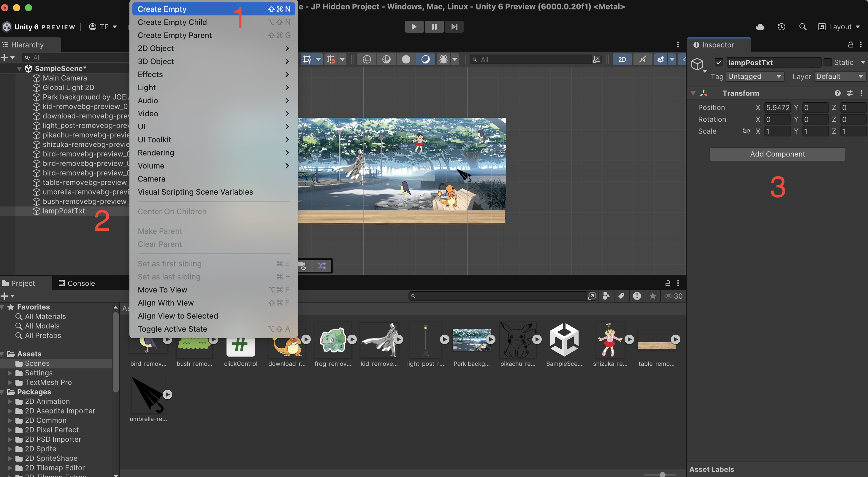868x477 pixels.
Task: Choose Camera from the context menu
Action: 213,179
